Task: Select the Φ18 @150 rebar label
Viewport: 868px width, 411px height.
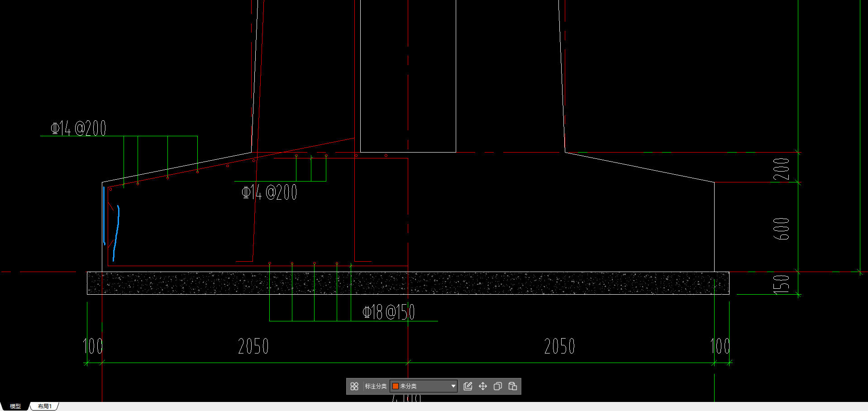Action: point(389,312)
